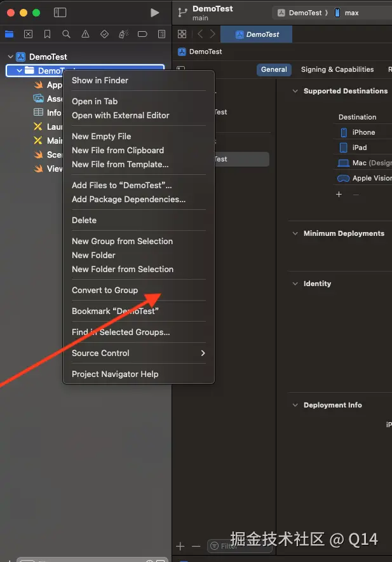The height and width of the screenshot is (562, 392).
Task: Click the related items grid icon
Action: pyautogui.click(x=182, y=34)
